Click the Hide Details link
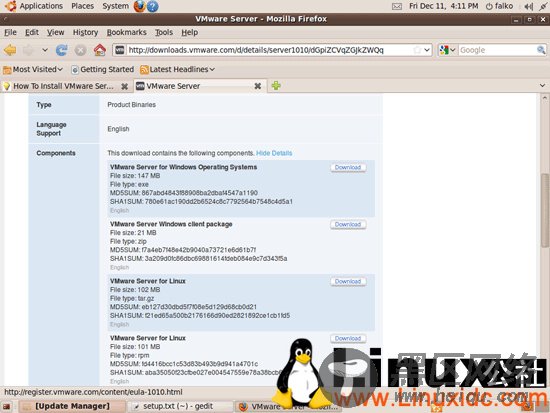 [x=274, y=153]
